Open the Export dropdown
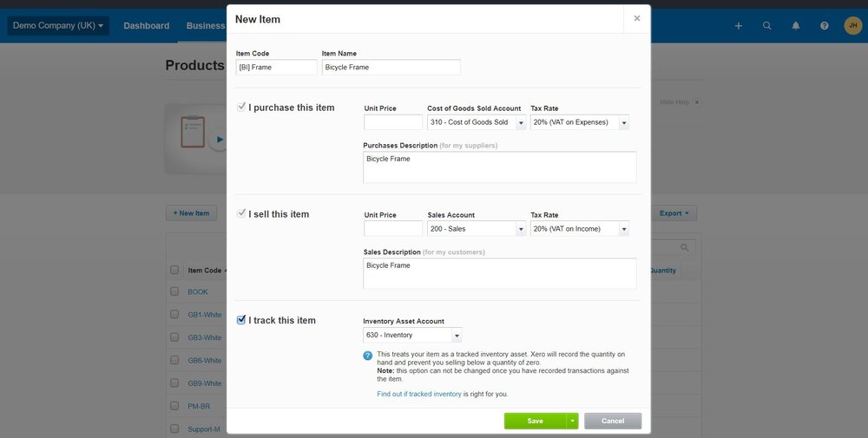The height and width of the screenshot is (438, 868). coord(674,212)
